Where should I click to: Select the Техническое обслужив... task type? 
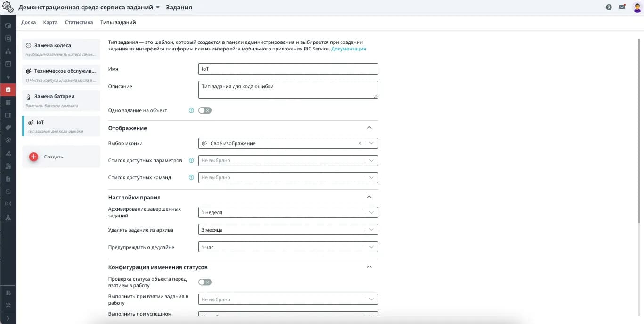[x=61, y=74]
